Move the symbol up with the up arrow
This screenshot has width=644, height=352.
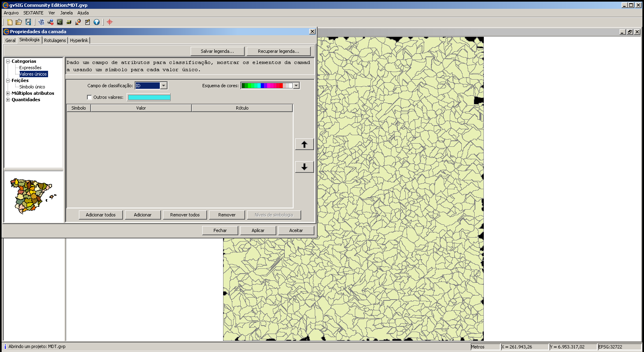[304, 144]
